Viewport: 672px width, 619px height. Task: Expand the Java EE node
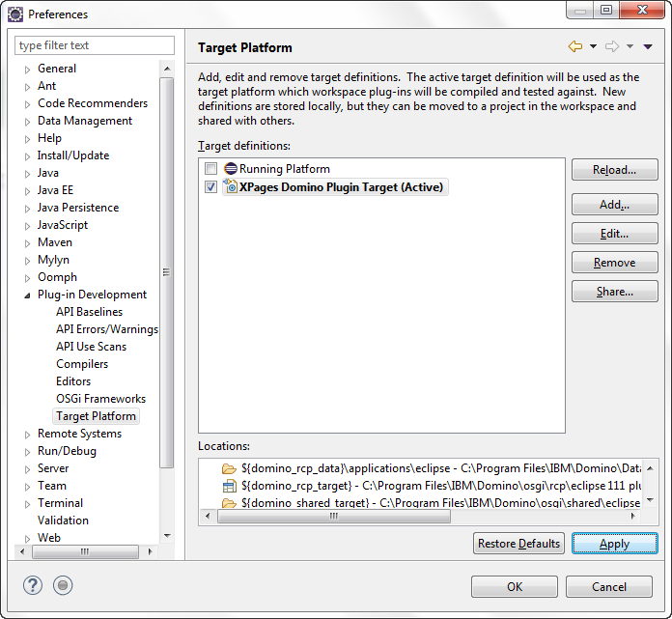tap(27, 191)
